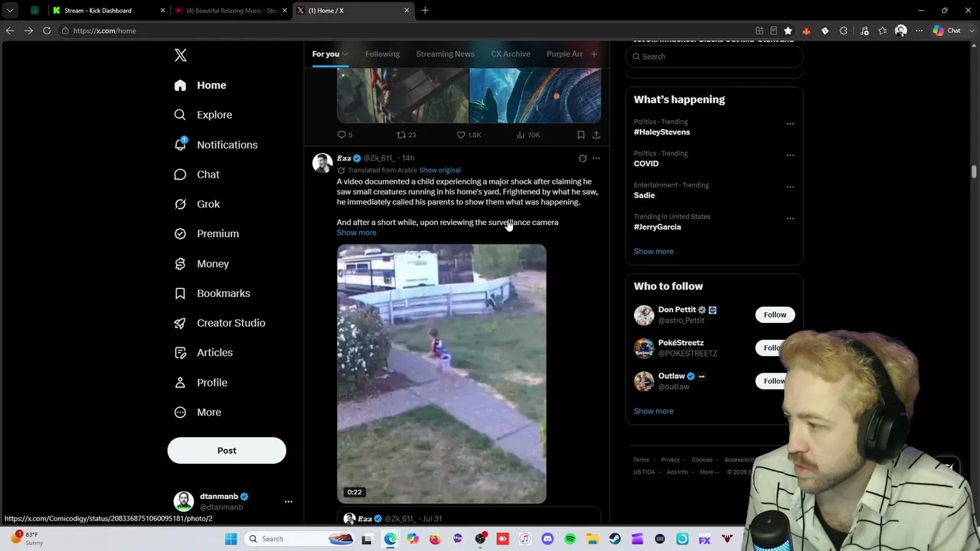Open a new browser tab
This screenshot has width=980, height=551.
click(425, 11)
